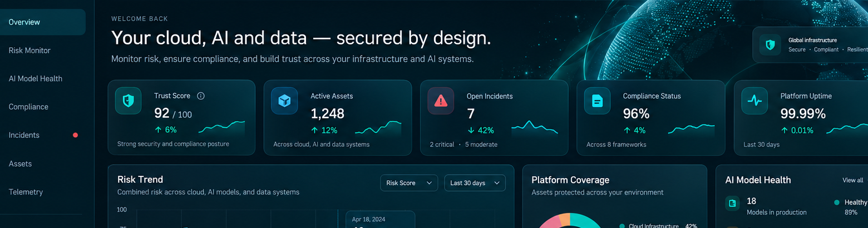Screen dimensions: 868x228
Task: Click the Compliance Status 96% value
Action: click(636, 113)
